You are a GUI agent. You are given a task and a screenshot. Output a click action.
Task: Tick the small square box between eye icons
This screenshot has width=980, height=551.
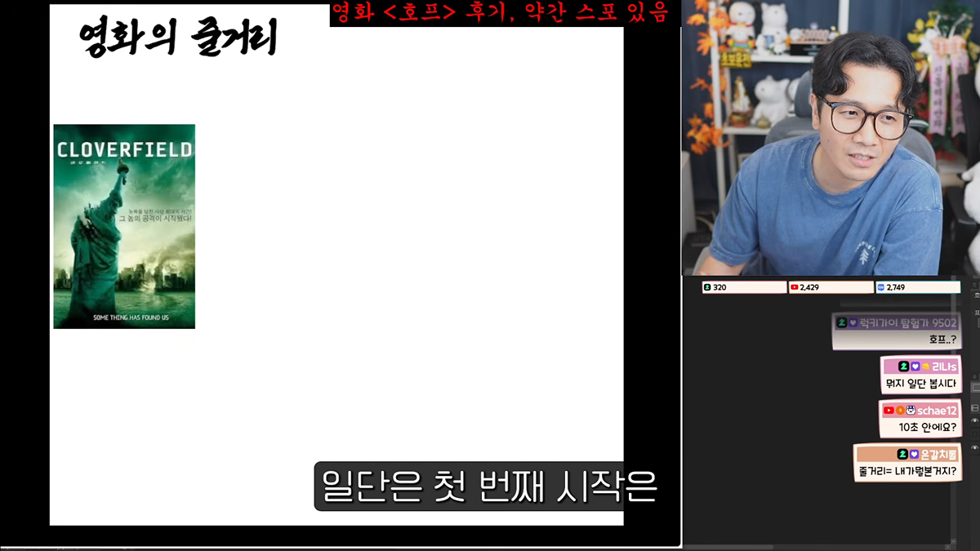974,433
